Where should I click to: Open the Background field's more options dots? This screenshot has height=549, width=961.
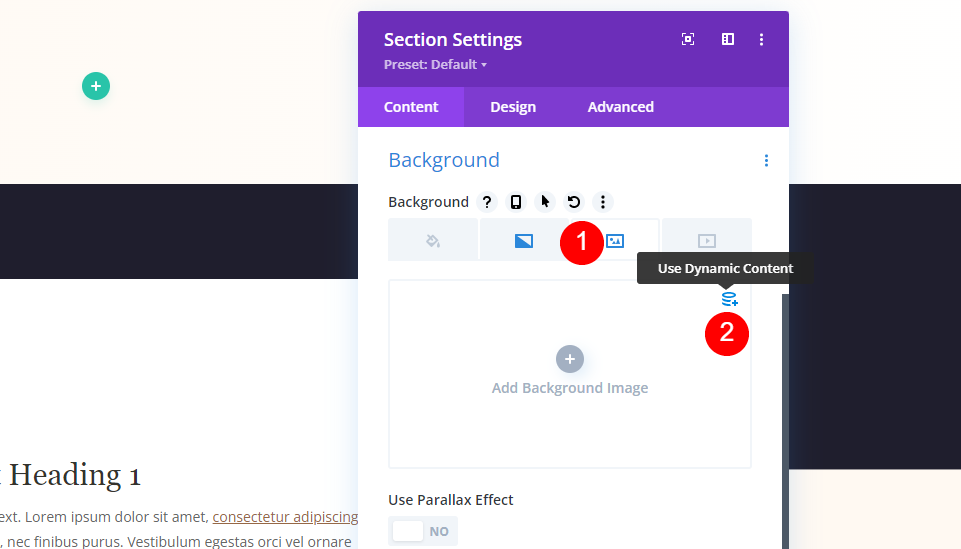point(603,202)
